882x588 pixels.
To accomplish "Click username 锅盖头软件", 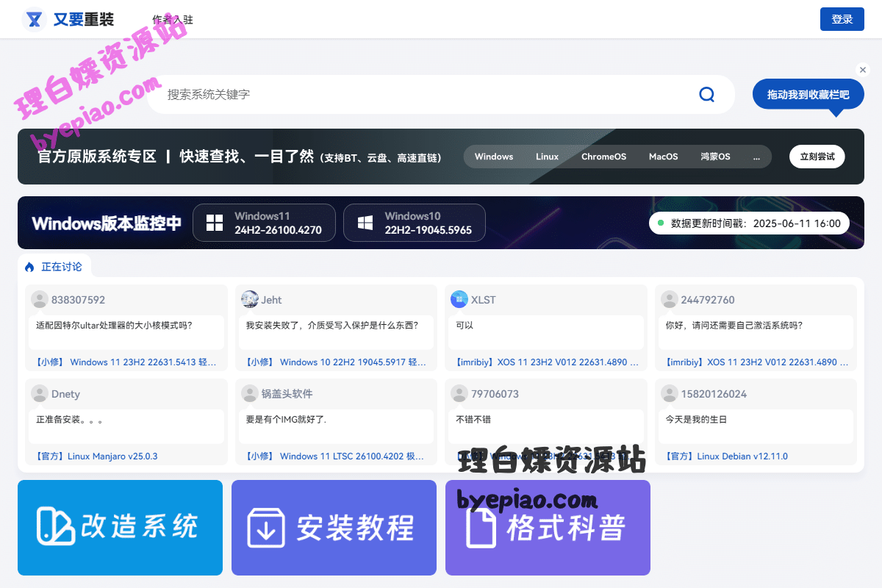I will point(287,394).
